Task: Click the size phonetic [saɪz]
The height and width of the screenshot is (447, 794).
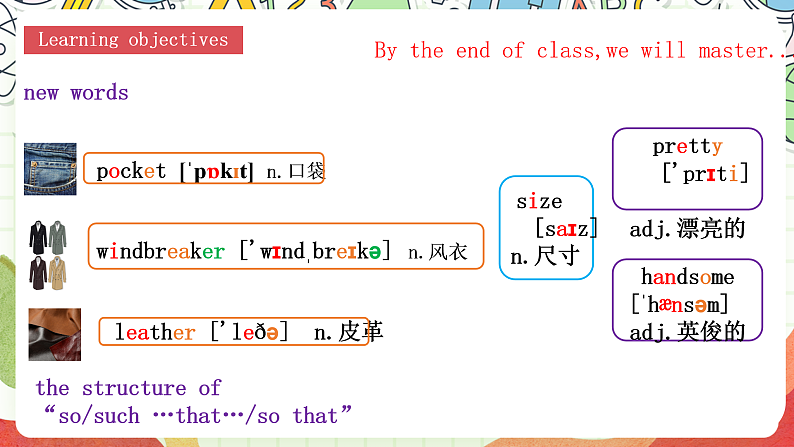Action: pos(567,228)
